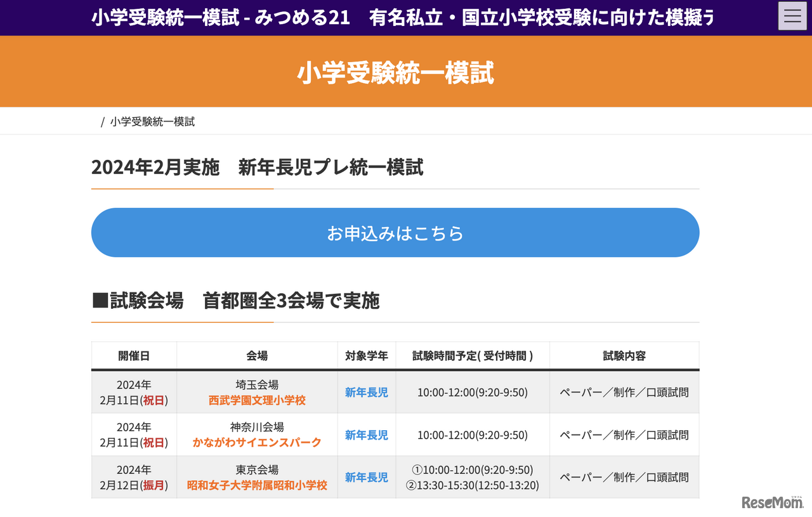812x517 pixels.
Task: Click 新年長児 in the 埼玉会場 row
Action: coord(367,393)
